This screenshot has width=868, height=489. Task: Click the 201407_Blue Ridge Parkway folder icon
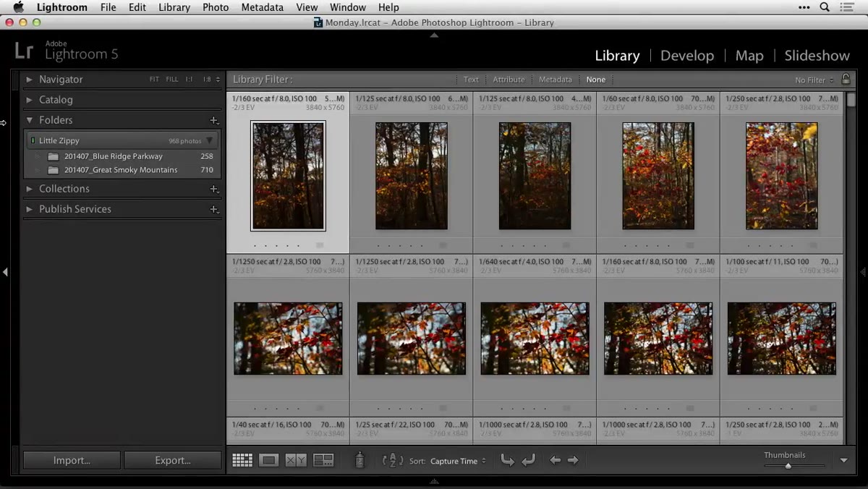tap(53, 156)
